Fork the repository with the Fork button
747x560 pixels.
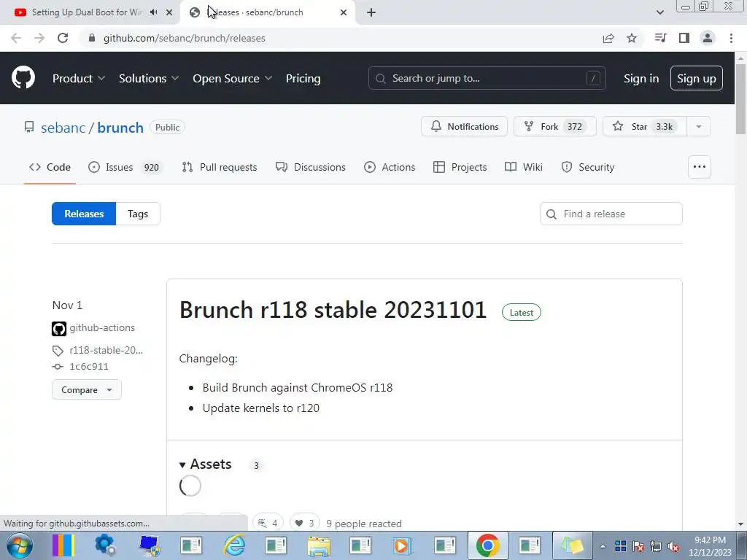(x=554, y=126)
